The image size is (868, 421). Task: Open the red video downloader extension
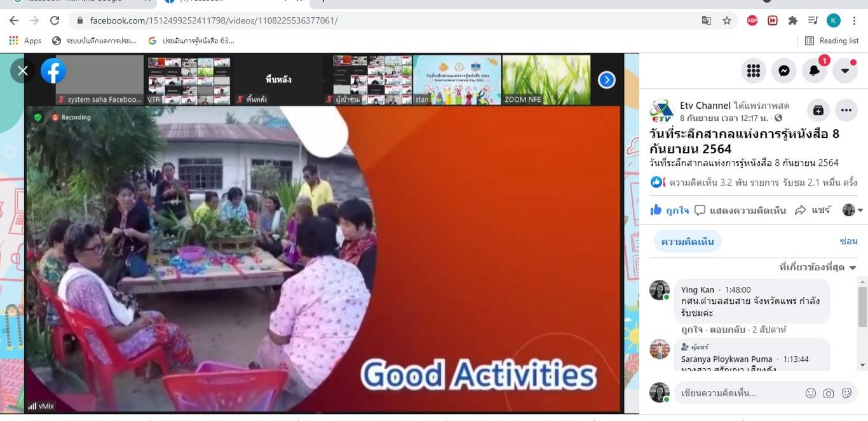coord(773,20)
